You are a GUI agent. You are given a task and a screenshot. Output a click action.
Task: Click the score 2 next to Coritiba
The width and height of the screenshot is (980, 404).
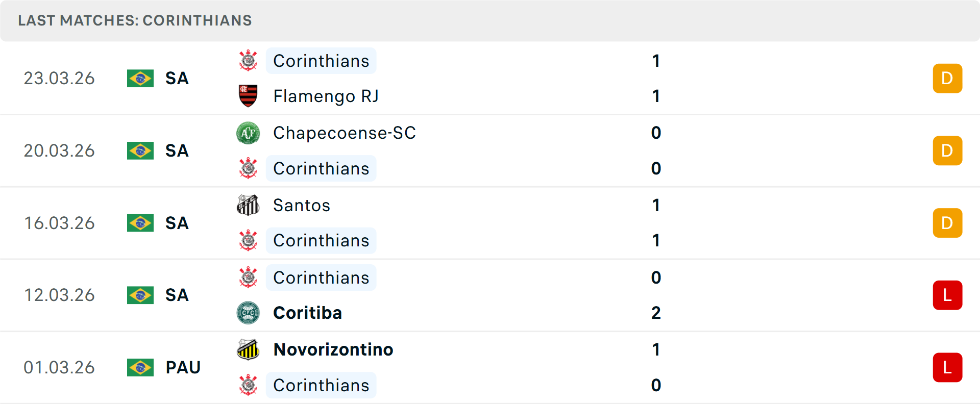656,313
